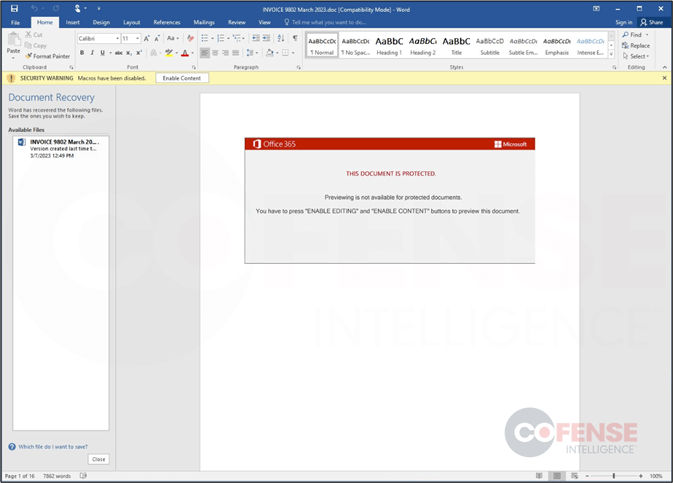Click the Save icon in title bar
Image resolution: width=673 pixels, height=483 pixels.
click(x=14, y=8)
